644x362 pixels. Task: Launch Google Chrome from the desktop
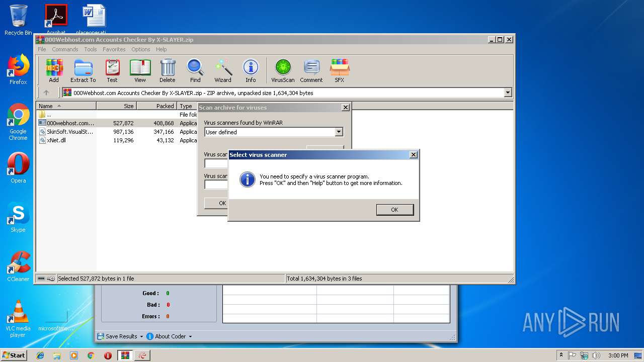(x=18, y=122)
